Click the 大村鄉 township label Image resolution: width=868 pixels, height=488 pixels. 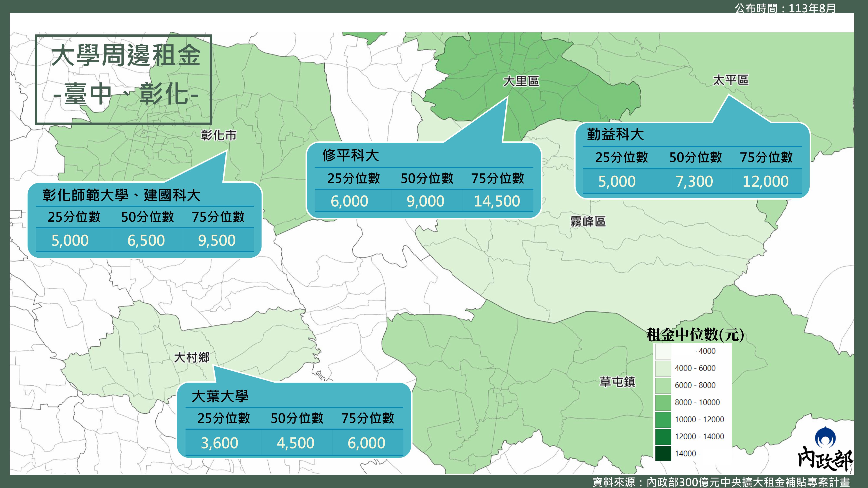[x=192, y=357]
